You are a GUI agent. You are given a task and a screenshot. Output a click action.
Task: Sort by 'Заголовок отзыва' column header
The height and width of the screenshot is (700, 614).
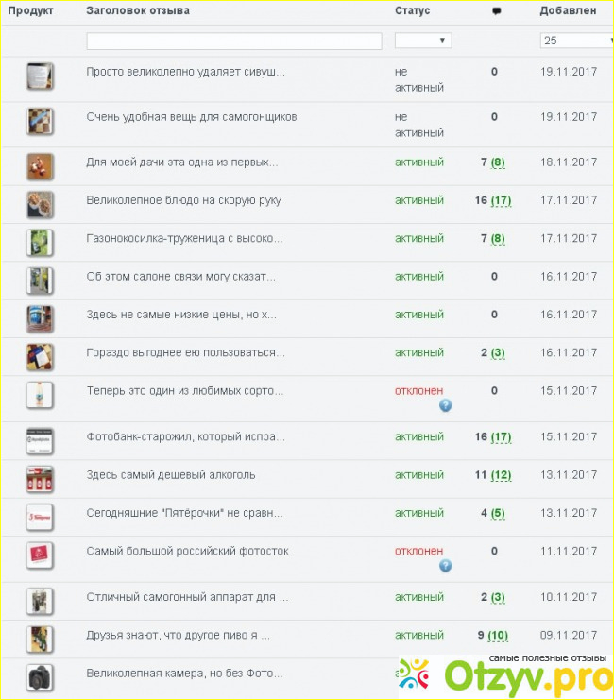(x=138, y=11)
